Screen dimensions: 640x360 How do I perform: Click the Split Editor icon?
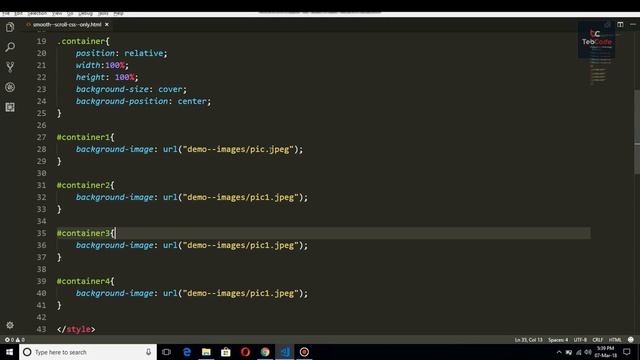tap(620, 24)
